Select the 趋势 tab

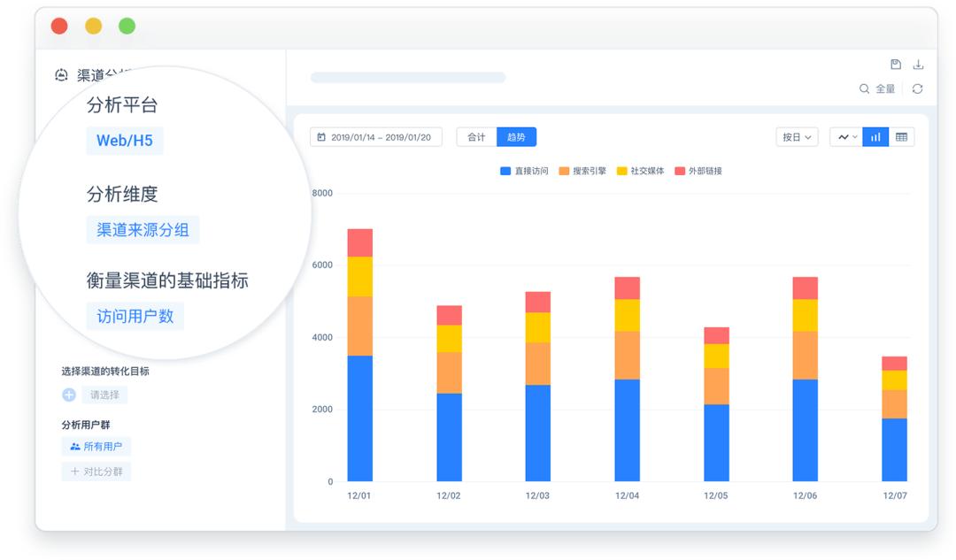tap(516, 137)
